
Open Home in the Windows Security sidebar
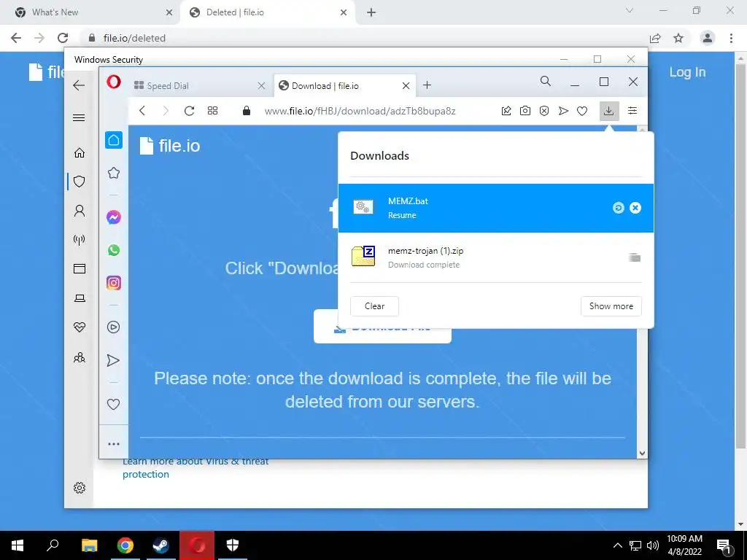pyautogui.click(x=79, y=152)
